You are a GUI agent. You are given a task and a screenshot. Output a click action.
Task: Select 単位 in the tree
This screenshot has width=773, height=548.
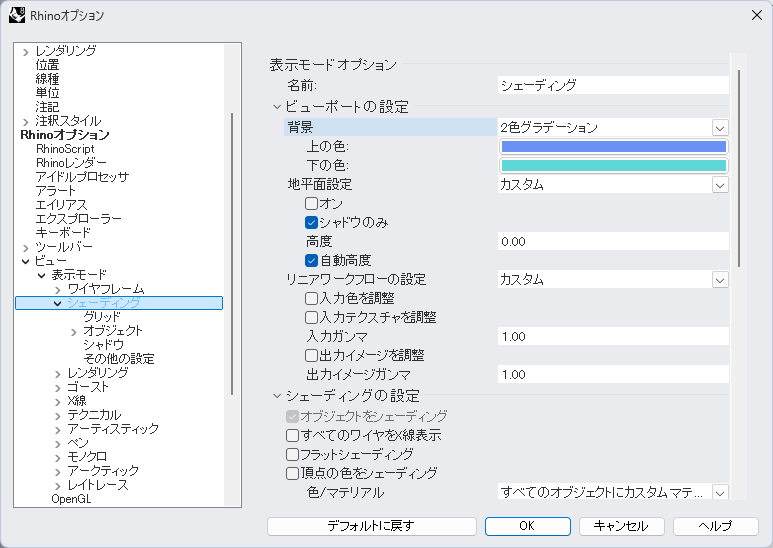[x=47, y=93]
